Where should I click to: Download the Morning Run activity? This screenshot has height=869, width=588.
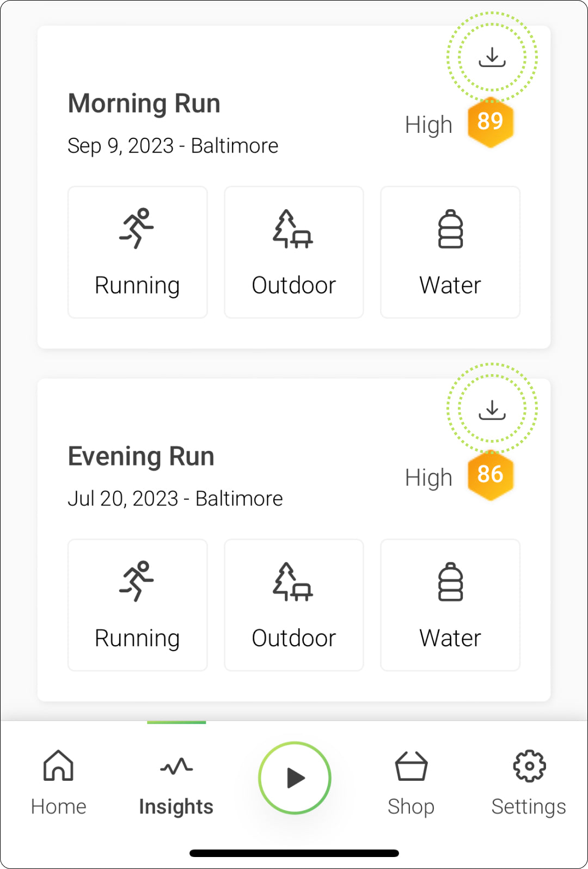point(492,57)
